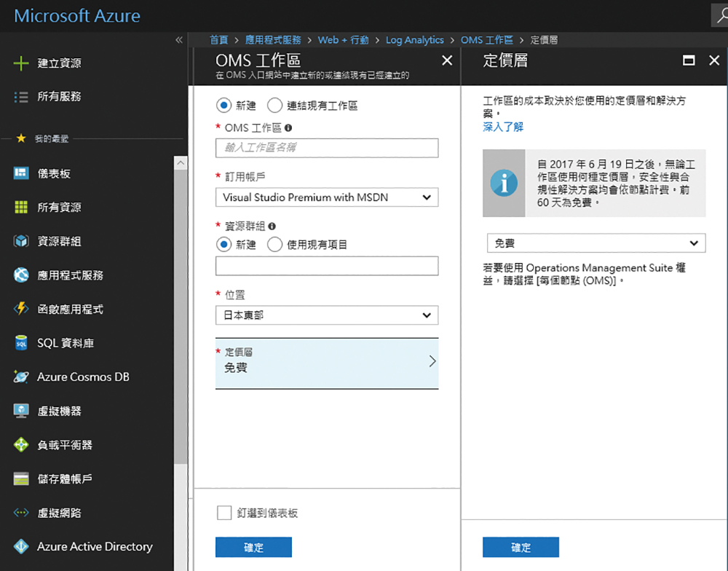Click the OMS workspace name input field
The image size is (728, 571).
point(327,148)
